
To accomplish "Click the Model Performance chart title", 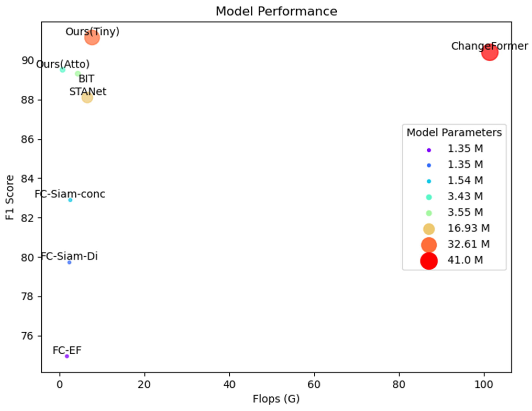I will tap(276, 11).
